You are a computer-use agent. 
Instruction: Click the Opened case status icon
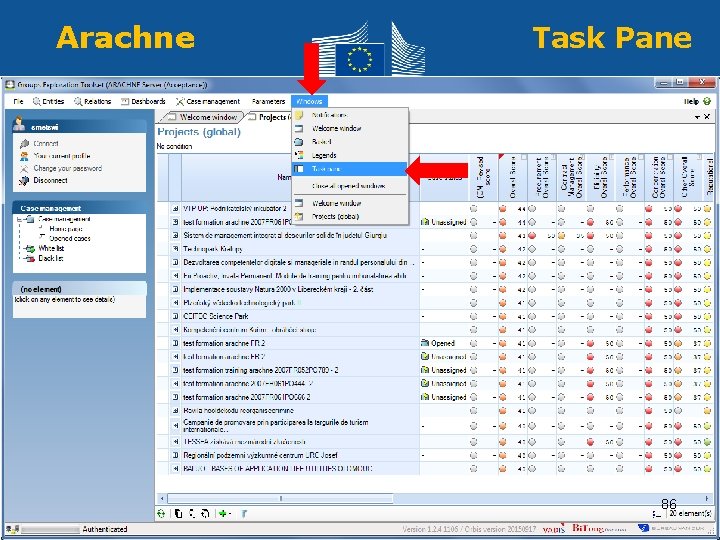[425, 343]
